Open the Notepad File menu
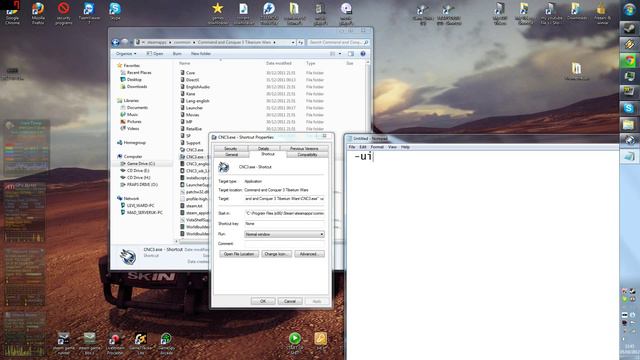 [x=352, y=147]
